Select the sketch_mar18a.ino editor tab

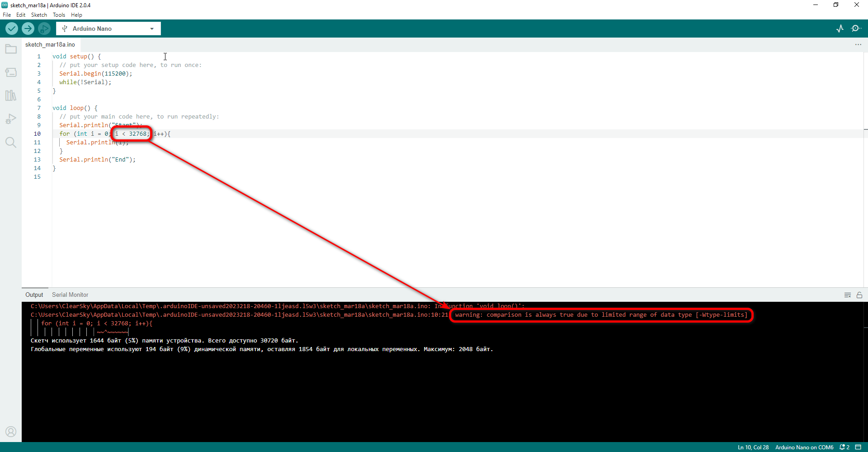pos(50,44)
